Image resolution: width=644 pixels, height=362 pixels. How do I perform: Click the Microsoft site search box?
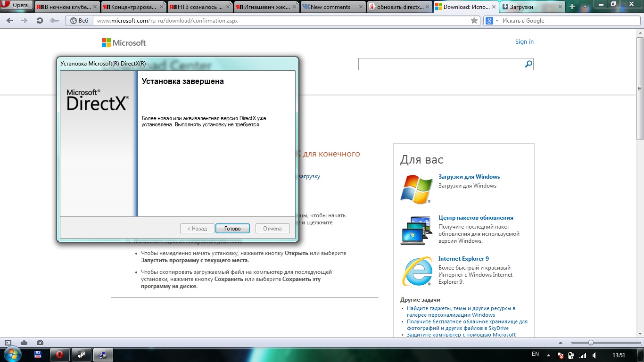[441, 64]
